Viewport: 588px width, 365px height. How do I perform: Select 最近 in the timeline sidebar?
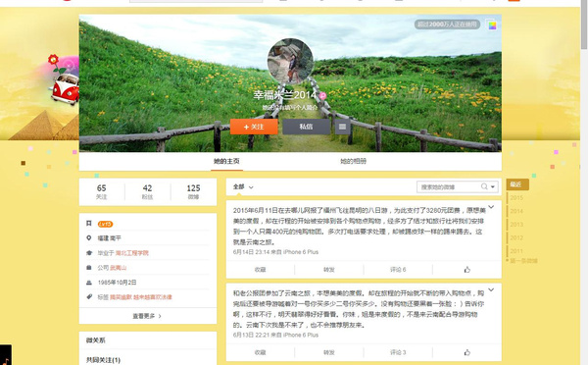pyautogui.click(x=517, y=184)
